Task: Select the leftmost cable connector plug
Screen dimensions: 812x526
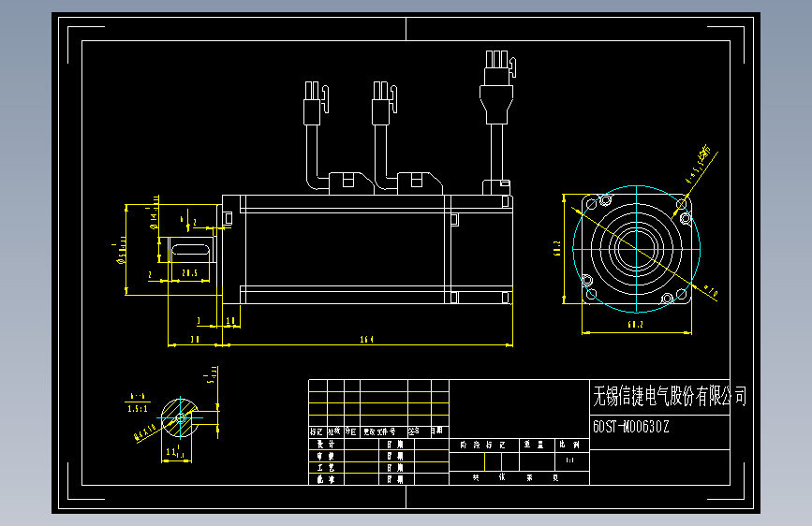Action: [316, 103]
